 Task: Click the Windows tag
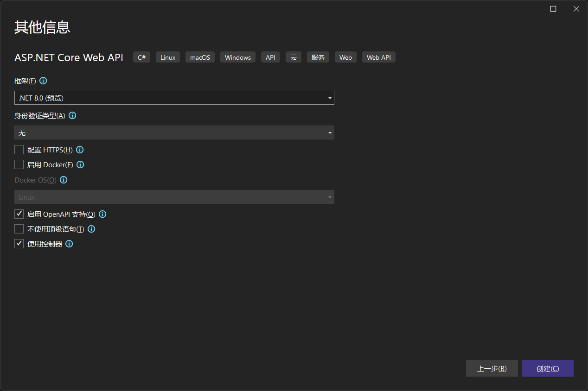(x=238, y=57)
